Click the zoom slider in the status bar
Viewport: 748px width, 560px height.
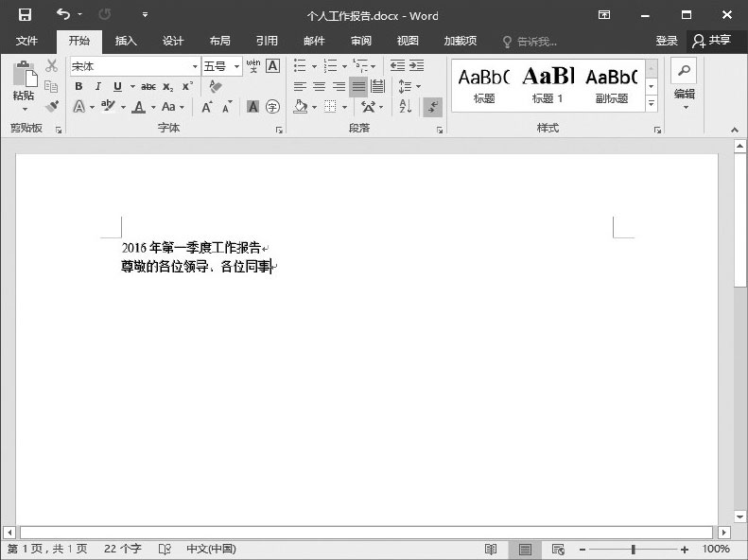633,549
